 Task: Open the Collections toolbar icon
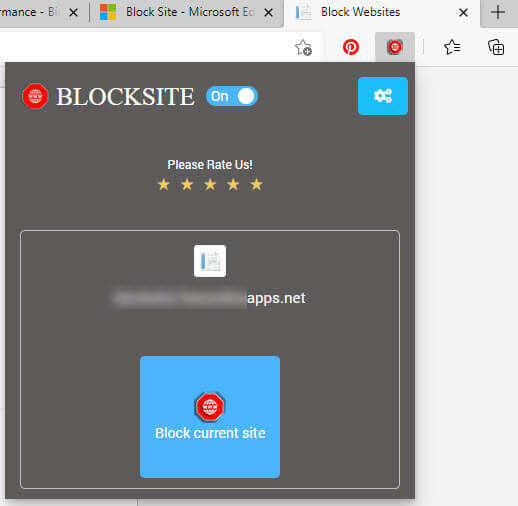click(x=496, y=47)
